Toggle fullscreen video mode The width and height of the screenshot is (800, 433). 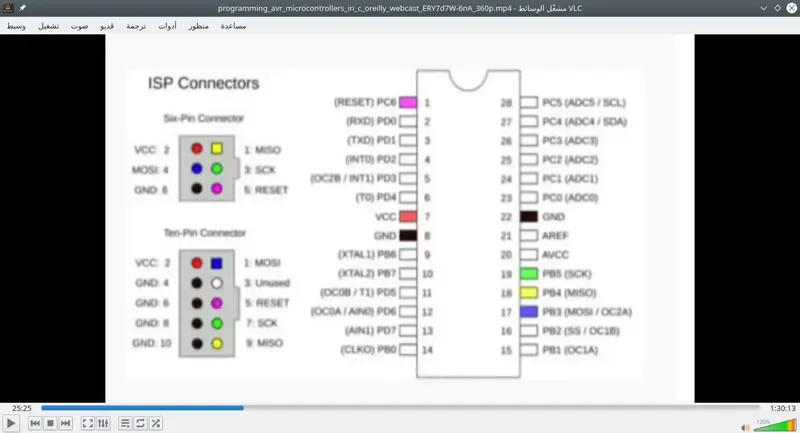coord(87,424)
